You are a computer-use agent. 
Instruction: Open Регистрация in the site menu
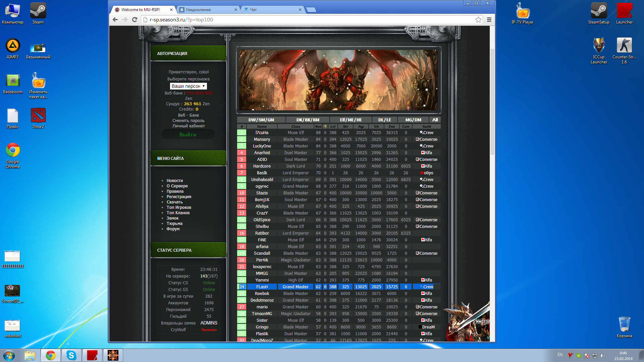point(179,197)
